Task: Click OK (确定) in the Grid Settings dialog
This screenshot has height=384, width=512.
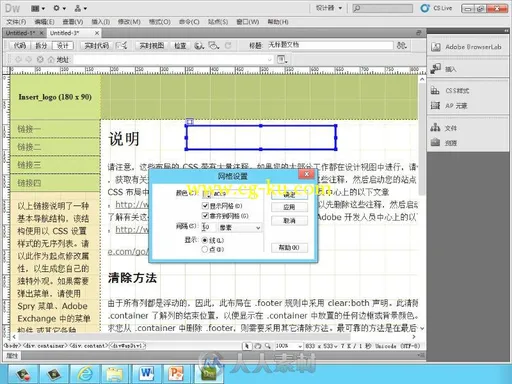Action: (x=289, y=194)
